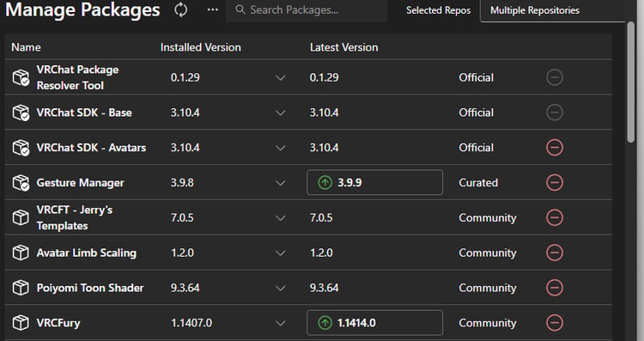Remove the Poiyomi Toon Shader package
The width and height of the screenshot is (644, 341).
[x=555, y=288]
